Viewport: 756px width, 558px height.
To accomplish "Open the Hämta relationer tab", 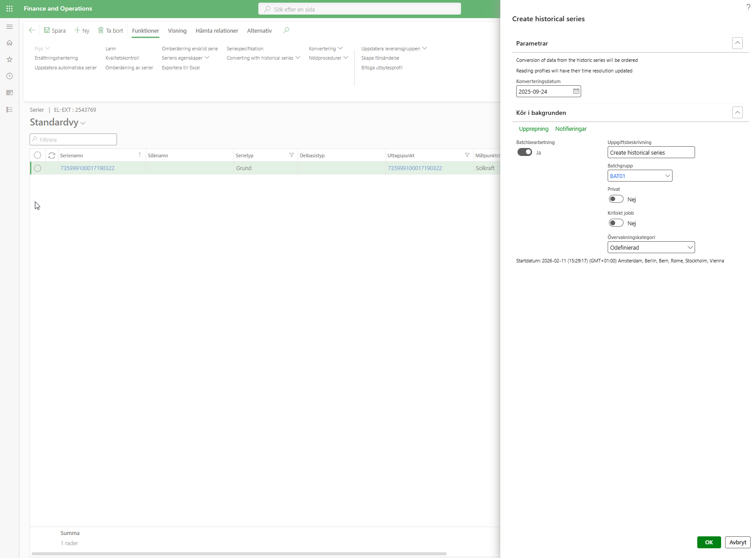I will click(x=217, y=31).
